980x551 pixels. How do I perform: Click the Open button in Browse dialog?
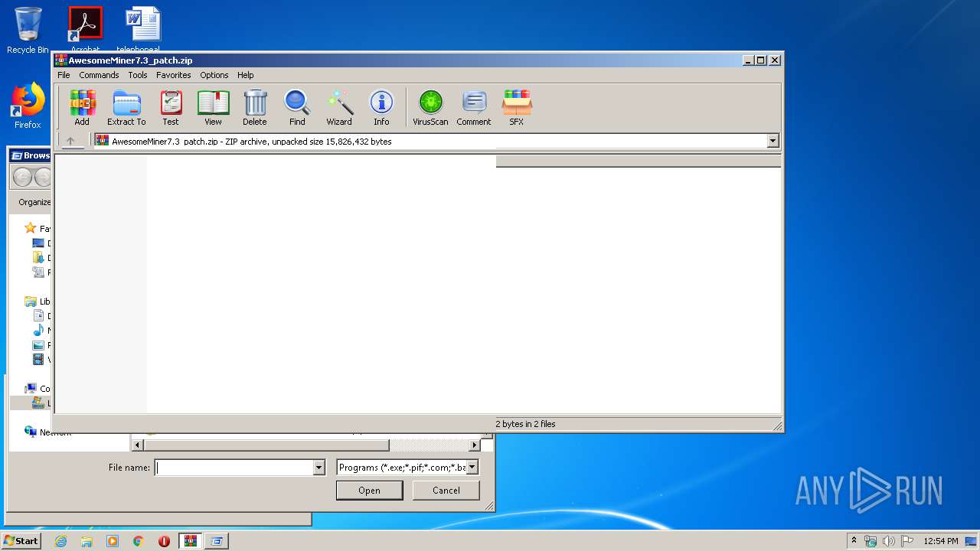[x=369, y=491]
